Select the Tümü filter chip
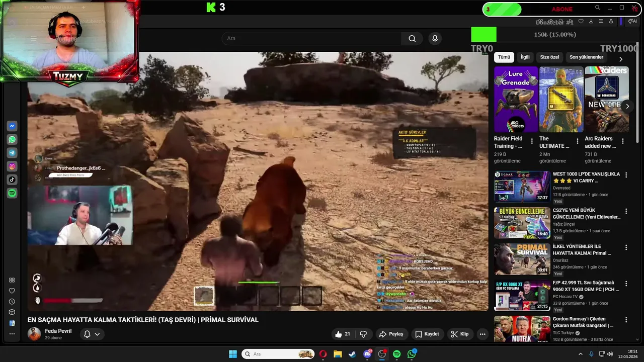The height and width of the screenshot is (362, 644). [x=504, y=57]
